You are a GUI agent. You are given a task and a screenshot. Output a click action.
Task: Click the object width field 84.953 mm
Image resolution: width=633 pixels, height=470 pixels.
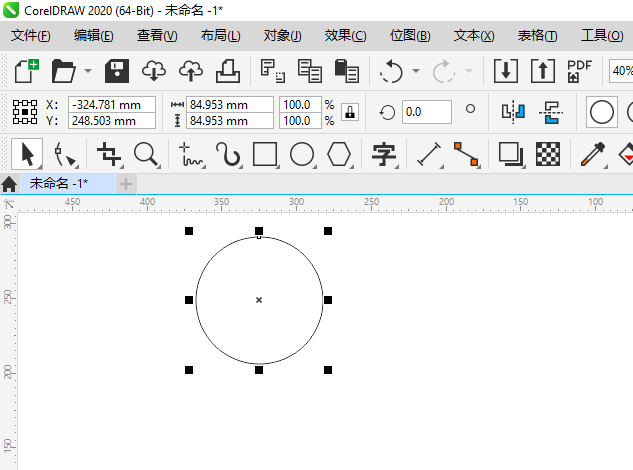[x=230, y=105]
